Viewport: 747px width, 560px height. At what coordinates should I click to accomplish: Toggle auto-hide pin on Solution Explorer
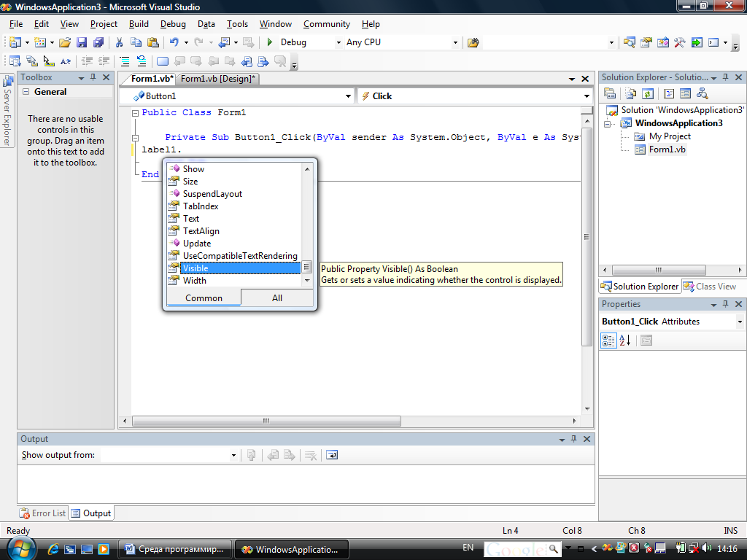(x=726, y=77)
